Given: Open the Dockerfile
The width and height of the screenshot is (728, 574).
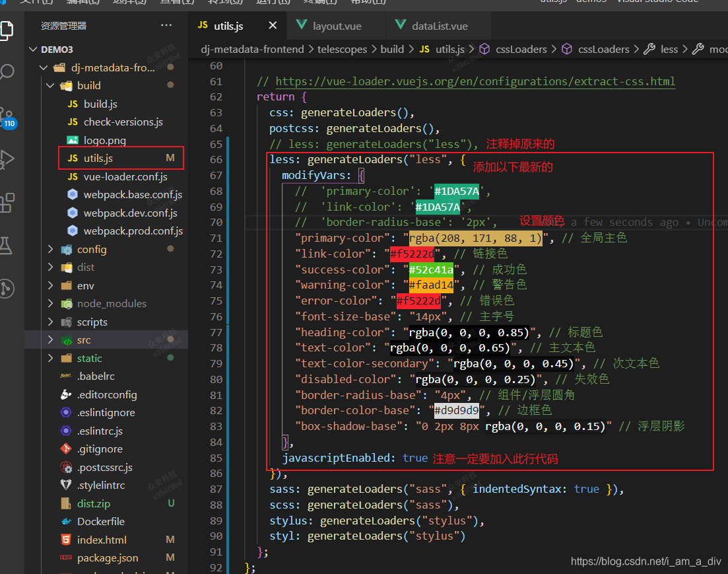Looking at the screenshot, I should coord(101,521).
